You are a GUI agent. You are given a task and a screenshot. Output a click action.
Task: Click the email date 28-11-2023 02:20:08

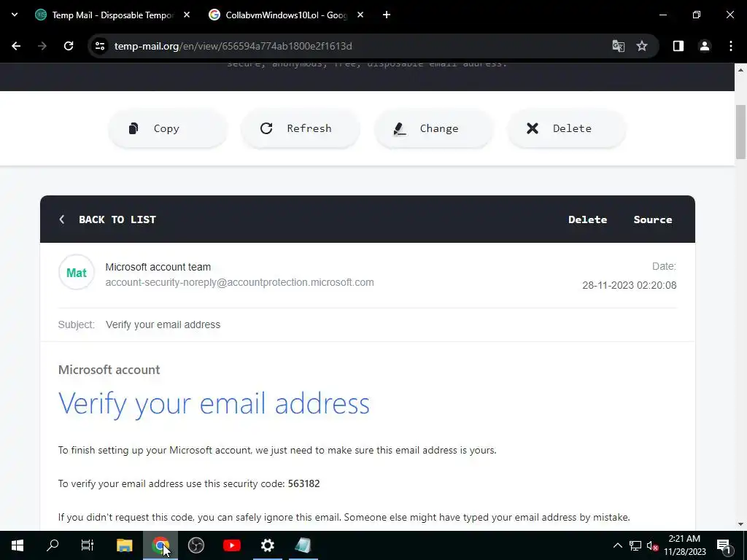(x=630, y=285)
